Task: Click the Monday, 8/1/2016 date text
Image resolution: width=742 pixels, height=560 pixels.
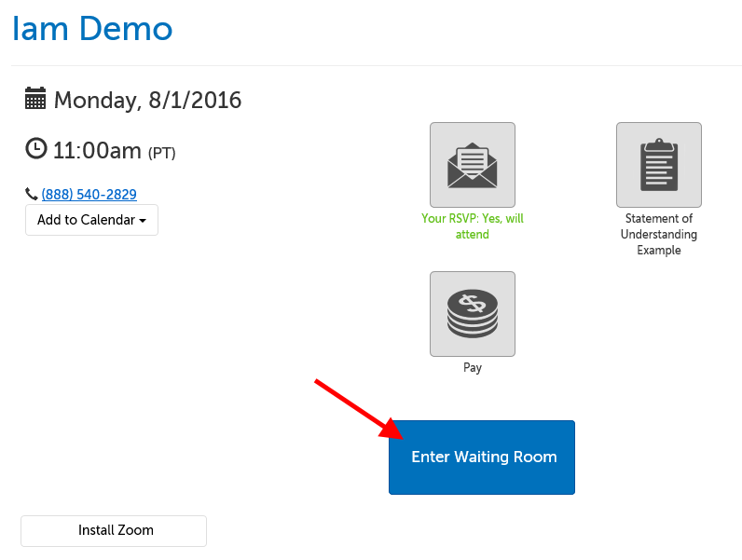Action: click(x=147, y=100)
